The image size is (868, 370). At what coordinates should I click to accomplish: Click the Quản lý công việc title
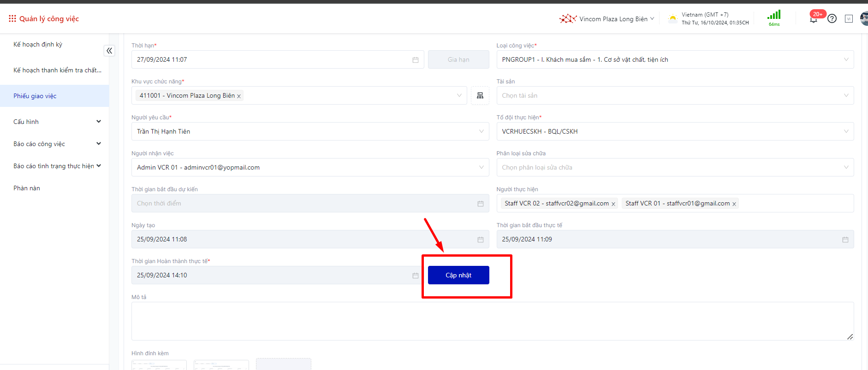(49, 18)
